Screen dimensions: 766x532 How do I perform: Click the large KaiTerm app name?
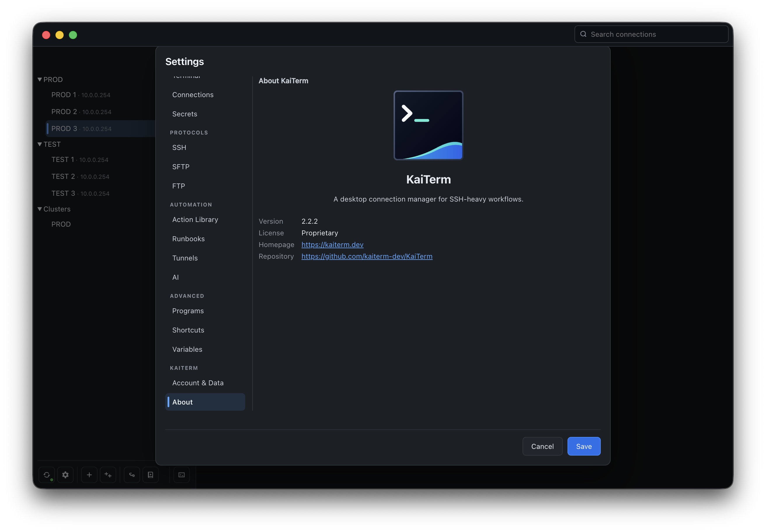[428, 179]
